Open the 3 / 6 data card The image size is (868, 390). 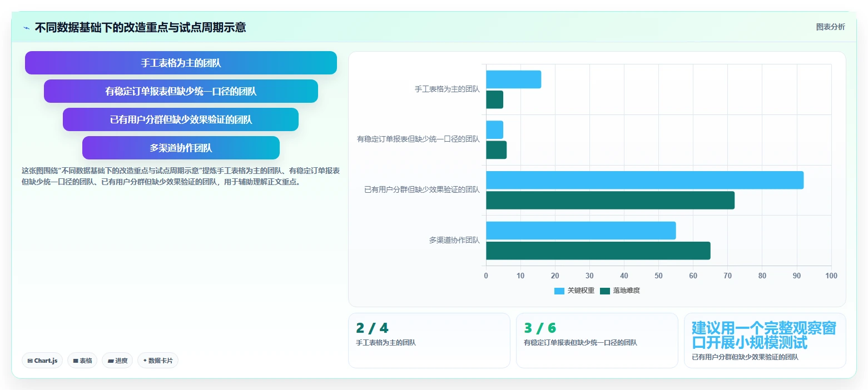[597, 341]
